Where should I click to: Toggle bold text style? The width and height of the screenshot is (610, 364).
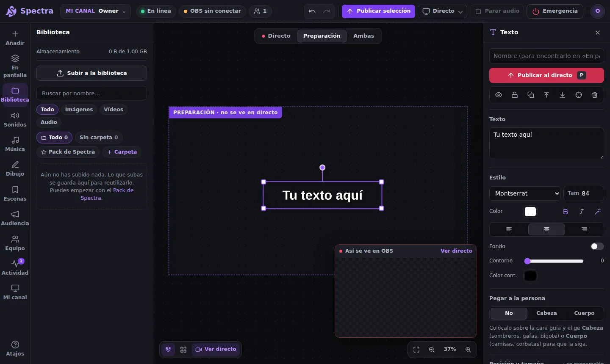566,212
